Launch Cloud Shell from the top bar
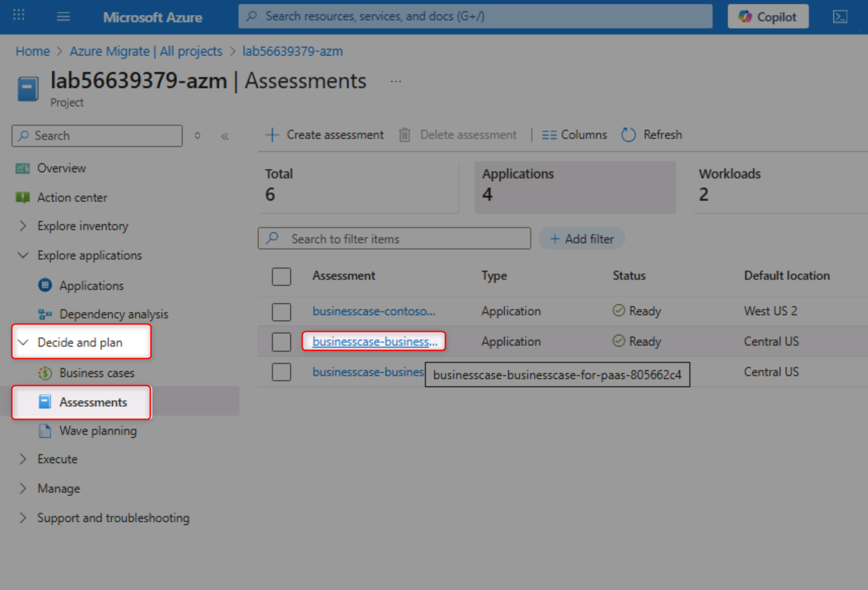This screenshot has width=868, height=590. point(840,17)
